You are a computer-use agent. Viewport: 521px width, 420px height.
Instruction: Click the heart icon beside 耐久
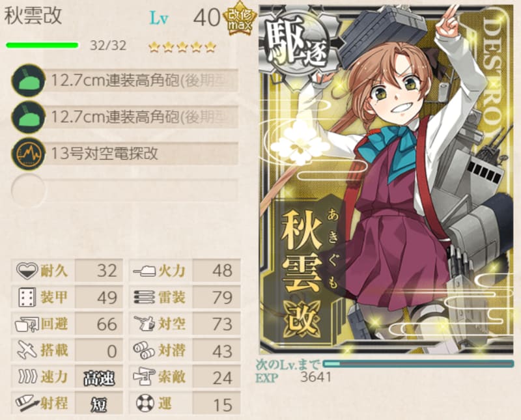(x=27, y=271)
